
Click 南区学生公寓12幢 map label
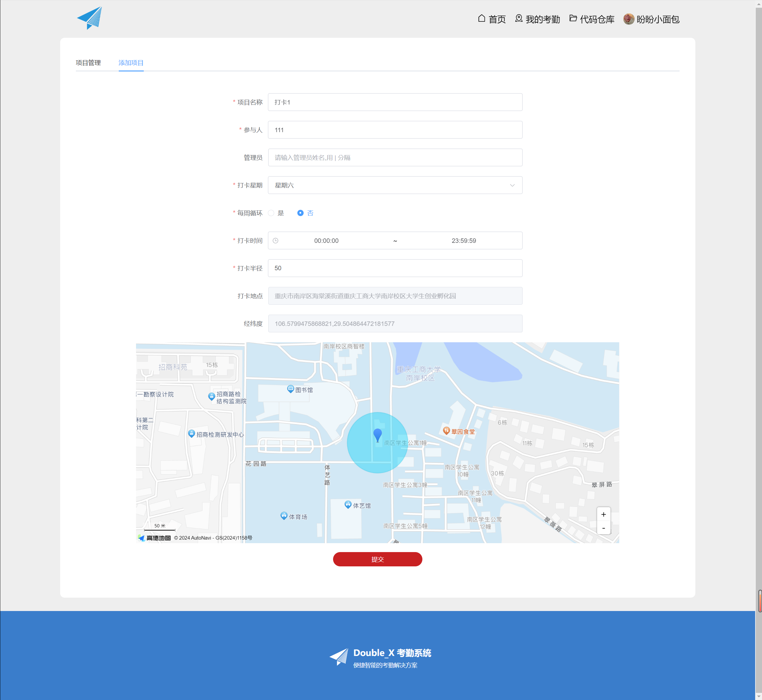click(485, 523)
